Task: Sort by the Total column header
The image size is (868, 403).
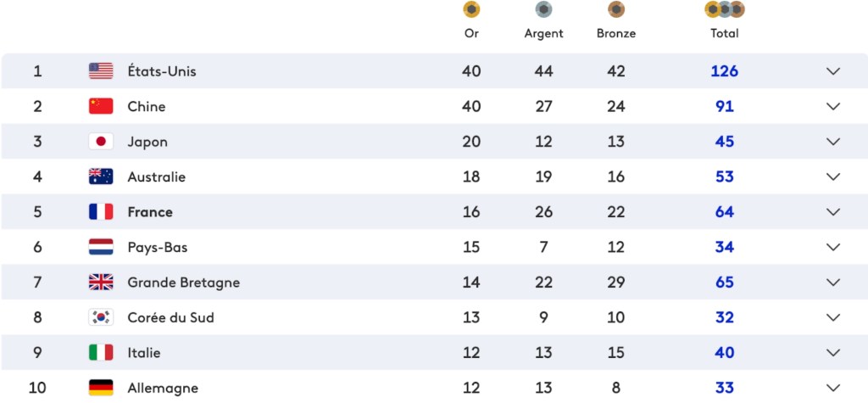Action: click(724, 34)
